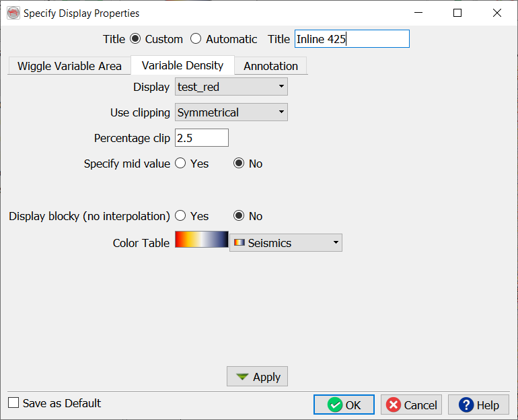518x420 pixels.
Task: Click the Title text field Inline 425
Action: (351, 39)
